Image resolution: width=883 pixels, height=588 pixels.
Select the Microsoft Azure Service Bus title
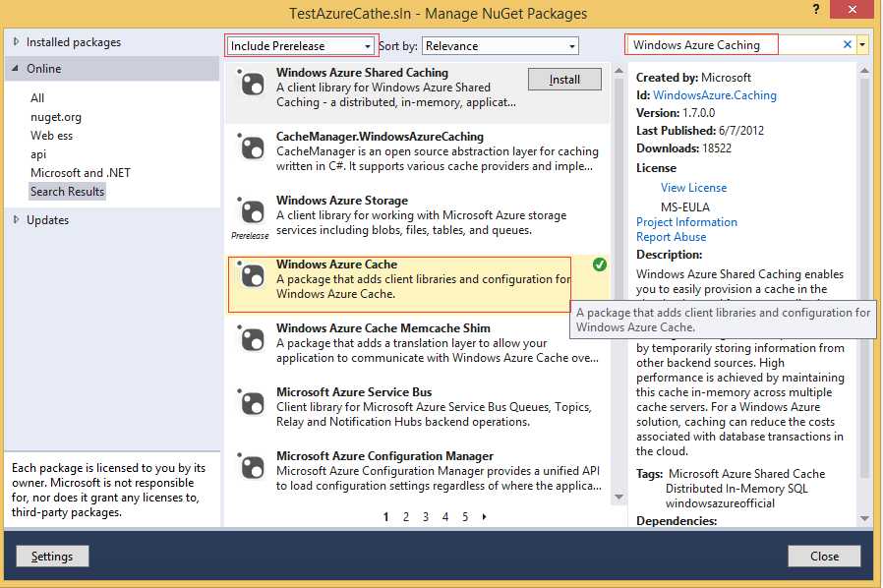point(354,392)
